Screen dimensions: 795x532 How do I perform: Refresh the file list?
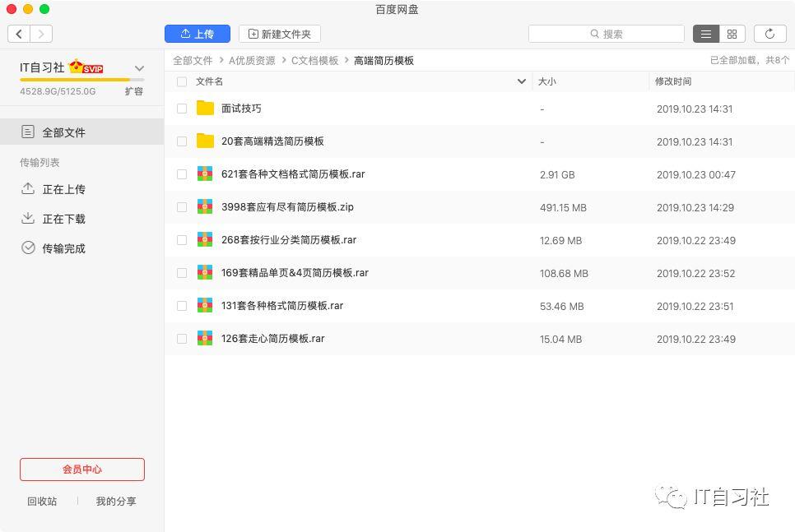click(x=769, y=34)
